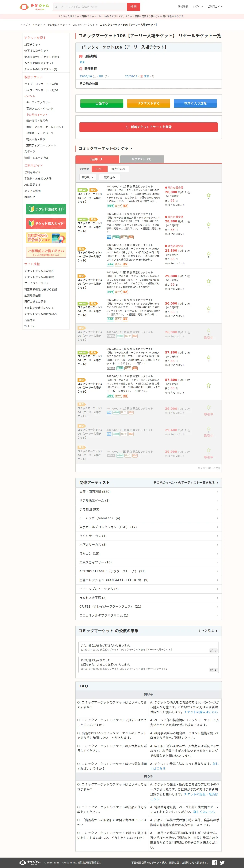Expand チームラボ (teamLab) (4) row

point(148,518)
